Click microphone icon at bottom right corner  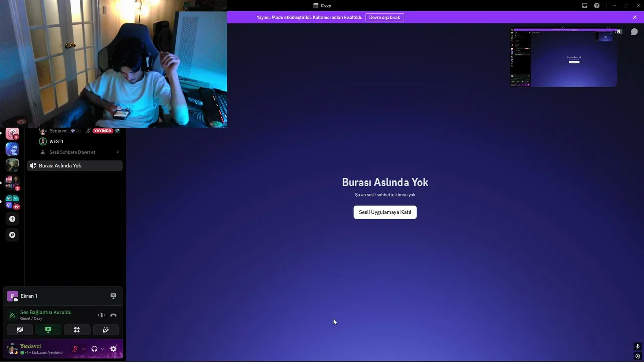[x=638, y=346]
